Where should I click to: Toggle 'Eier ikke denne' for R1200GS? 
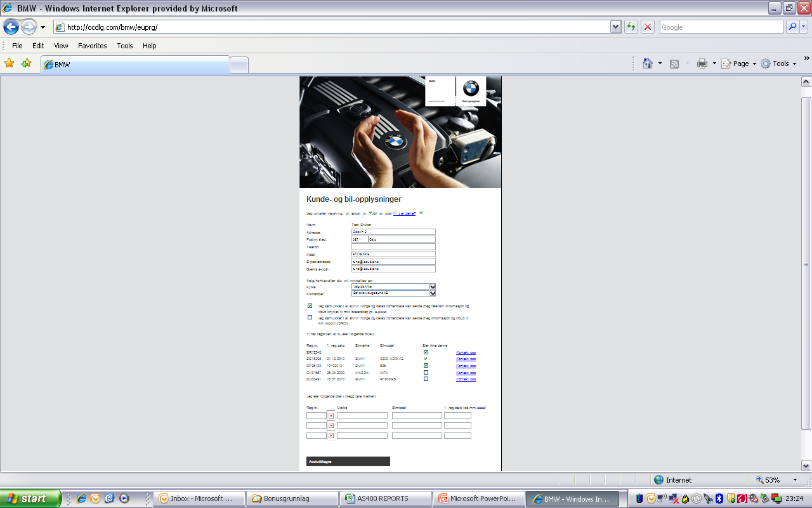426,378
